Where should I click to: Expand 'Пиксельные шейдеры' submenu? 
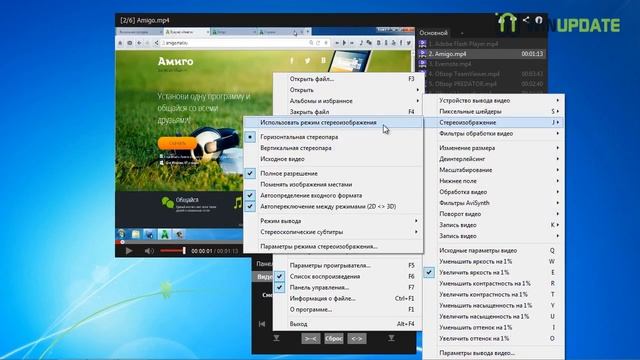click(494, 111)
